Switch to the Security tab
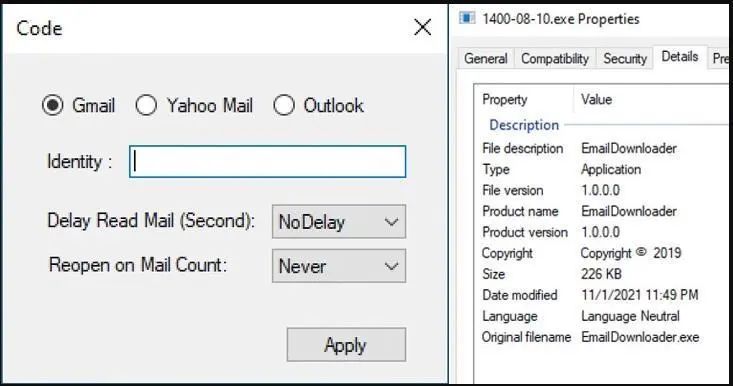 point(625,59)
